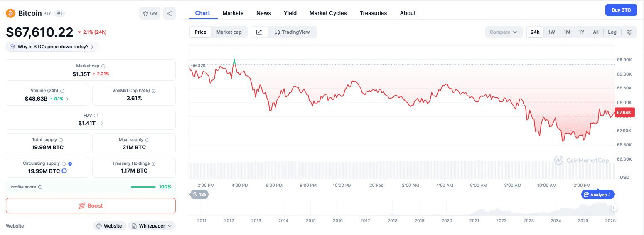The image size is (644, 235).
Task: Click the timeline range slider handle
Action: pyautogui.click(x=614, y=208)
